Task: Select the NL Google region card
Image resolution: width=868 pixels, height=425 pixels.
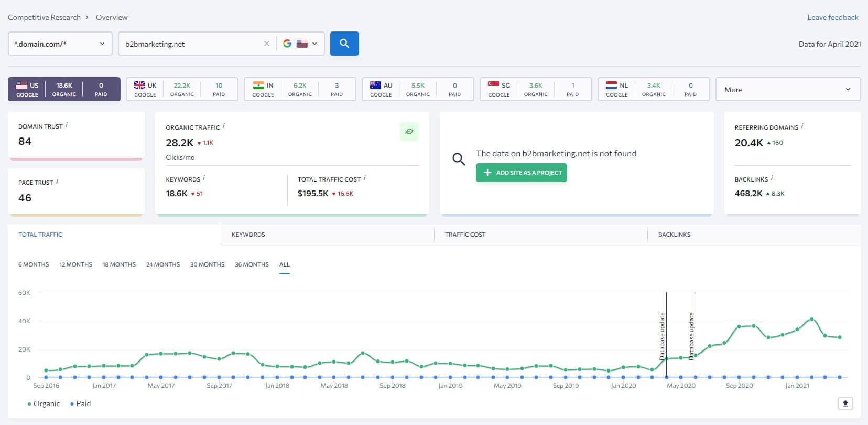Action: coord(654,89)
